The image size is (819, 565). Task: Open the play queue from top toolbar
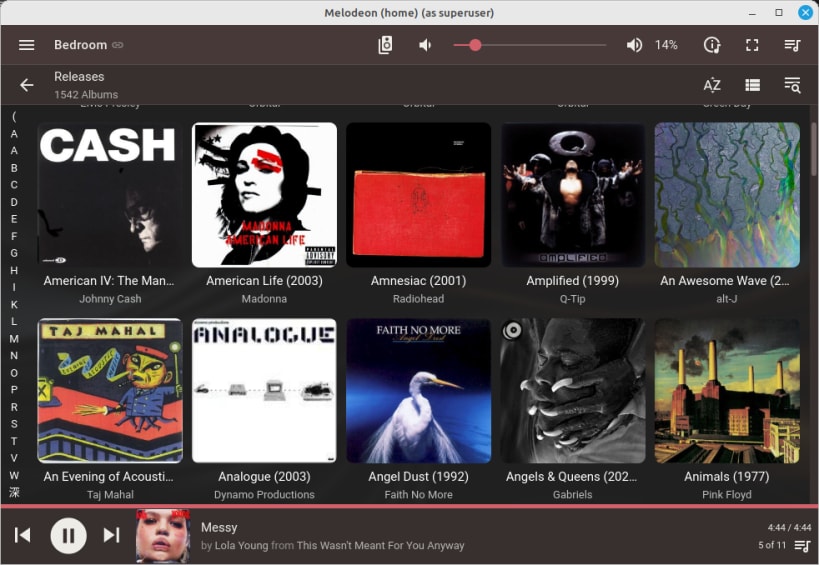(x=792, y=45)
